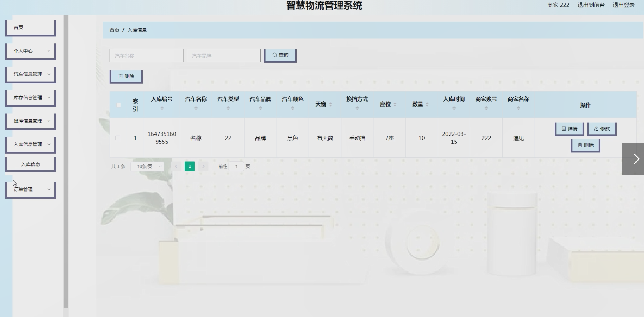Open row details via 详情 button

pyautogui.click(x=569, y=129)
